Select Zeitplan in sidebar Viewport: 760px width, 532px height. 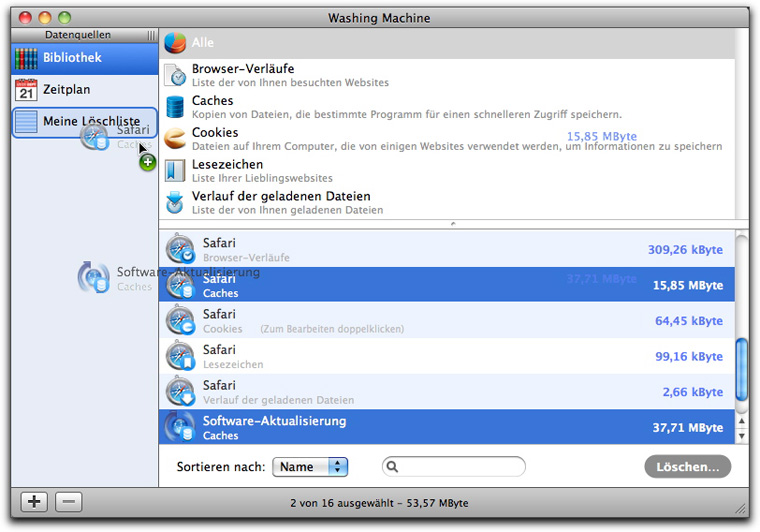[85, 90]
